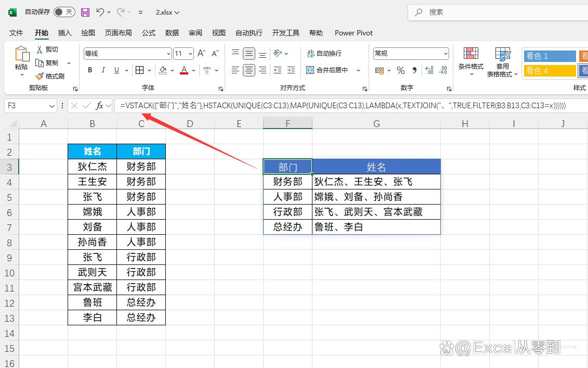
Task: Switch to the 公式 (Formulas) tab
Action: click(149, 33)
